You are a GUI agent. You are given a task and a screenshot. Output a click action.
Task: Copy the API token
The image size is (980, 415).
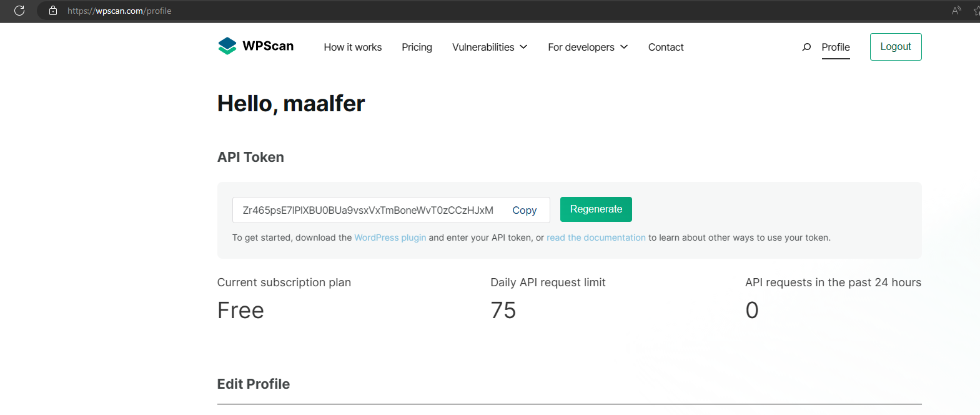tap(525, 211)
